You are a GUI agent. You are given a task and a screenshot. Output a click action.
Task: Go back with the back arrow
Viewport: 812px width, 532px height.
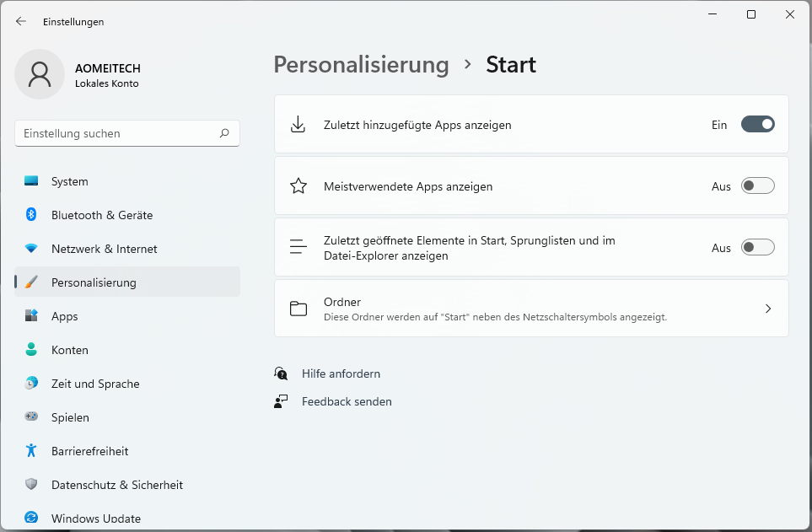pyautogui.click(x=21, y=21)
